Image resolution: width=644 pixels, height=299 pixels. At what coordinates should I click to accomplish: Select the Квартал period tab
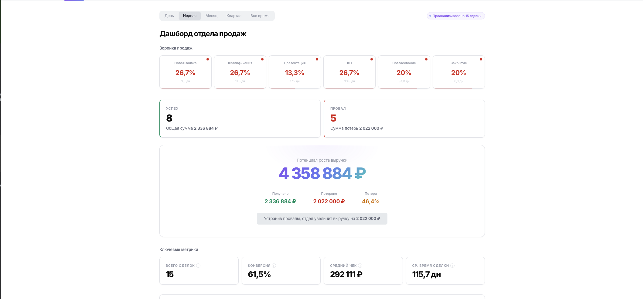pos(234,16)
